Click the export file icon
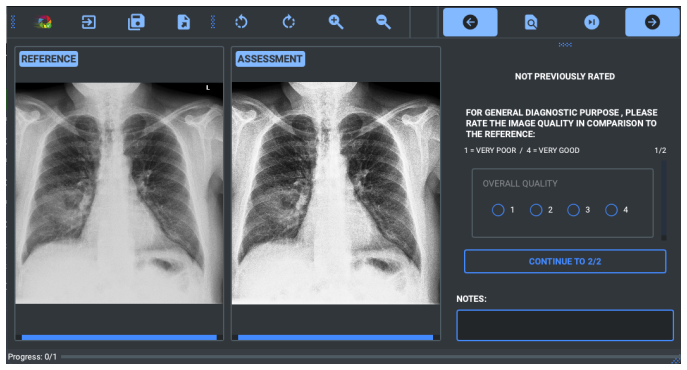 tap(184, 22)
